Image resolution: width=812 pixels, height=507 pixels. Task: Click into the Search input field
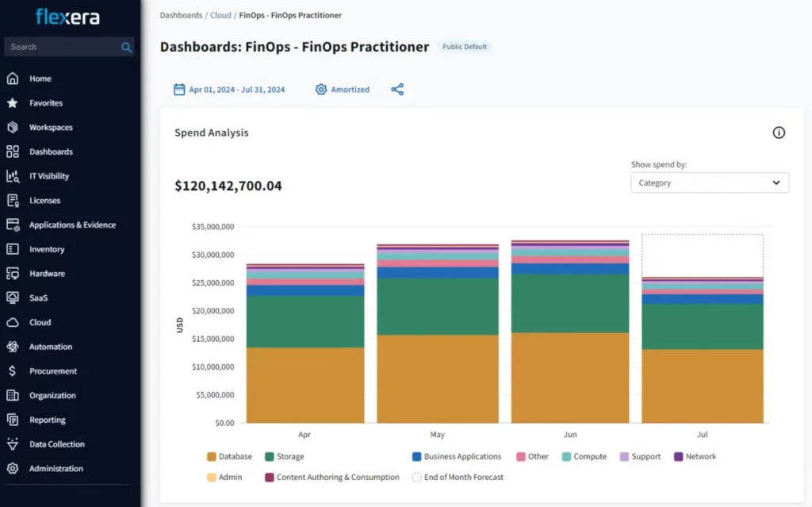[x=63, y=48]
